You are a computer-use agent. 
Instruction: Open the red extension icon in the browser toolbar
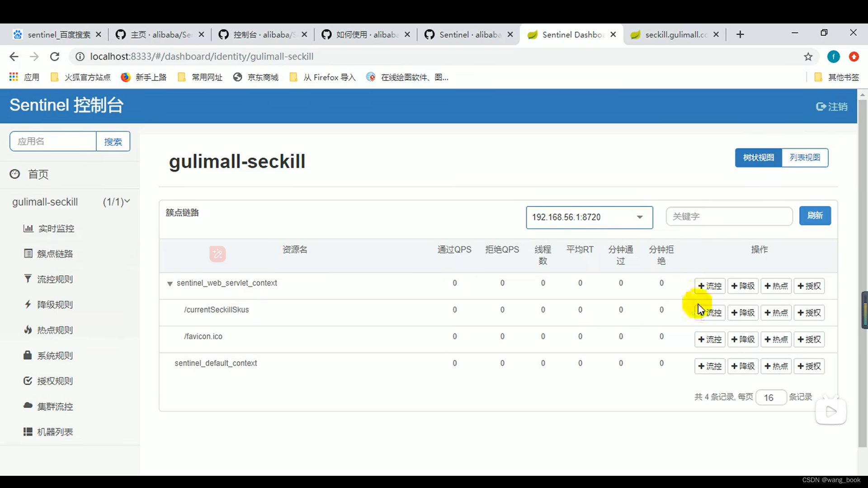click(854, 56)
